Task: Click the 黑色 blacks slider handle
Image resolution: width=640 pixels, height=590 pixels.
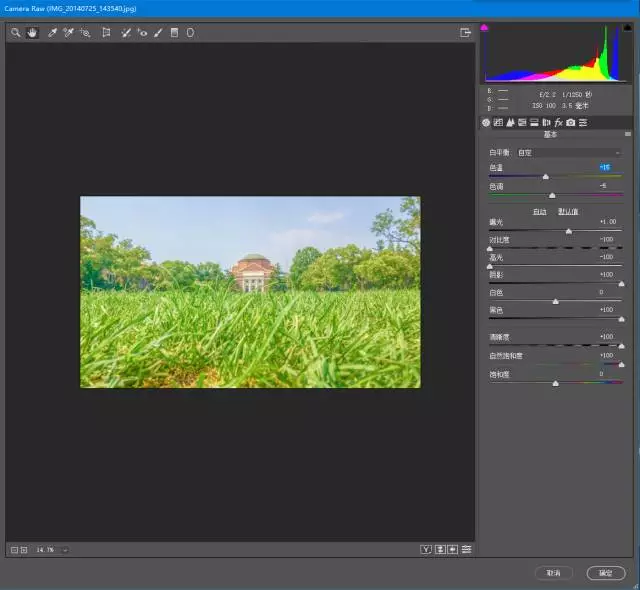Action: point(621,319)
